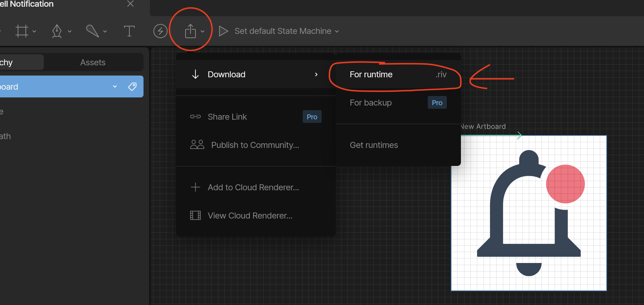
Task: Choose For runtime .riv export
Action: coord(398,74)
